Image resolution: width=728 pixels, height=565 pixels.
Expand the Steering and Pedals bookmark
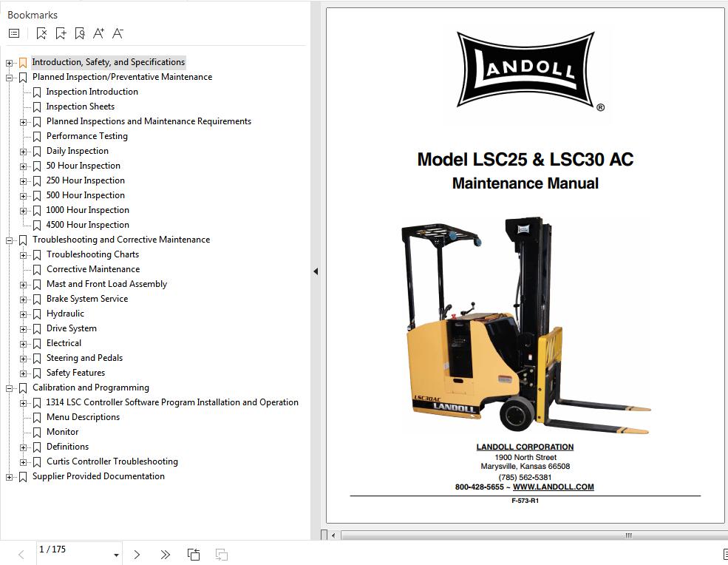tap(23, 359)
